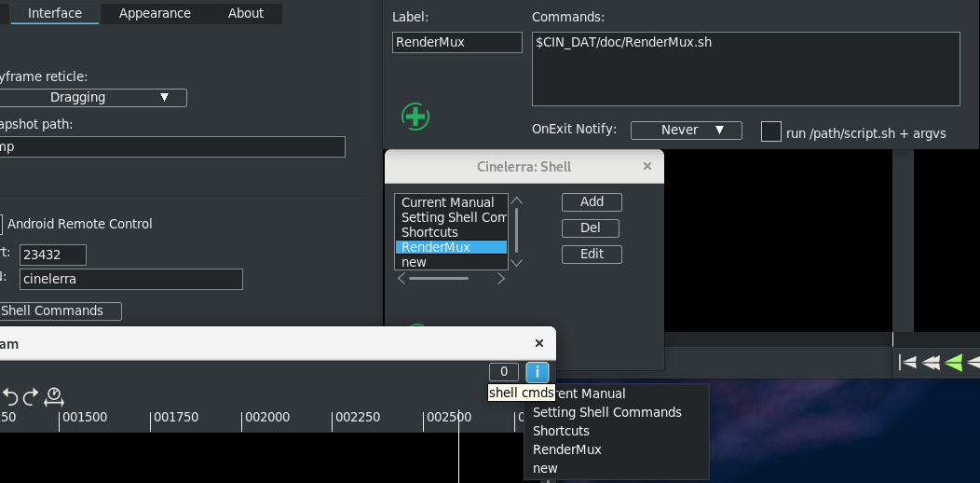Viewport: 980px width, 483px height.
Task: Select Setting Shell Commands in the popup menu
Action: 606,412
